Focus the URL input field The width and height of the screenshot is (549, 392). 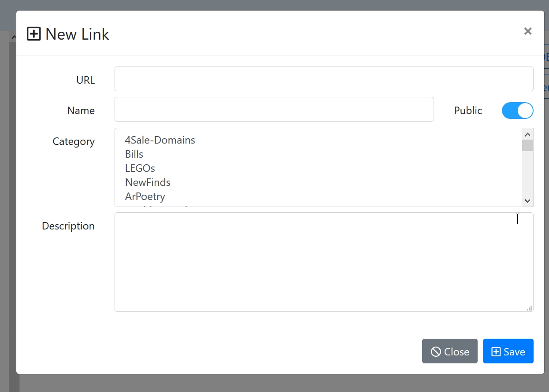click(x=324, y=79)
